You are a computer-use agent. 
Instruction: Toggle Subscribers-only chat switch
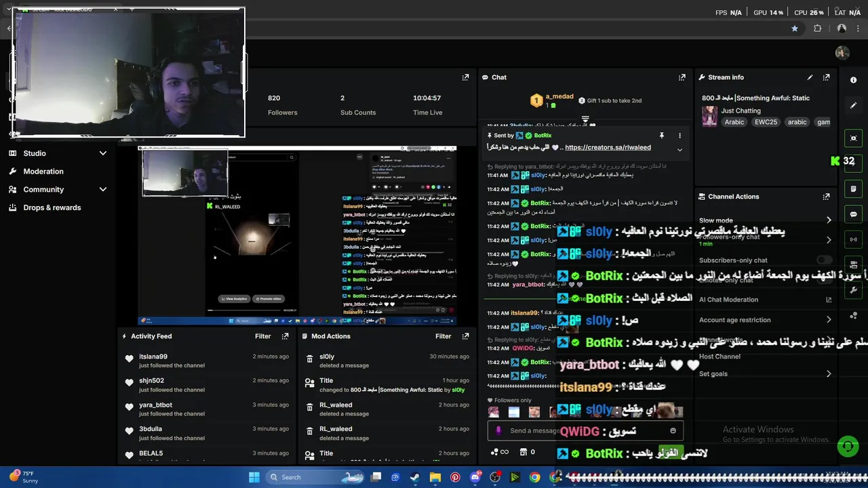pyautogui.click(x=824, y=260)
